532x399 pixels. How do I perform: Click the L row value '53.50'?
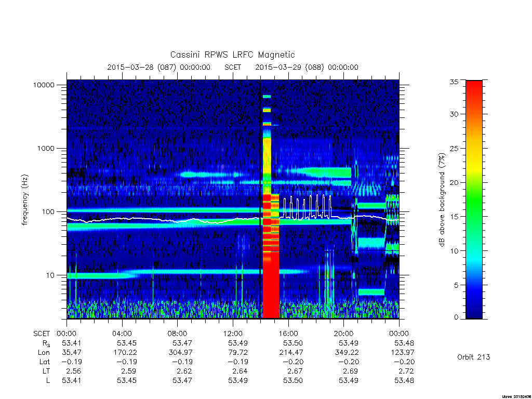coord(293,381)
